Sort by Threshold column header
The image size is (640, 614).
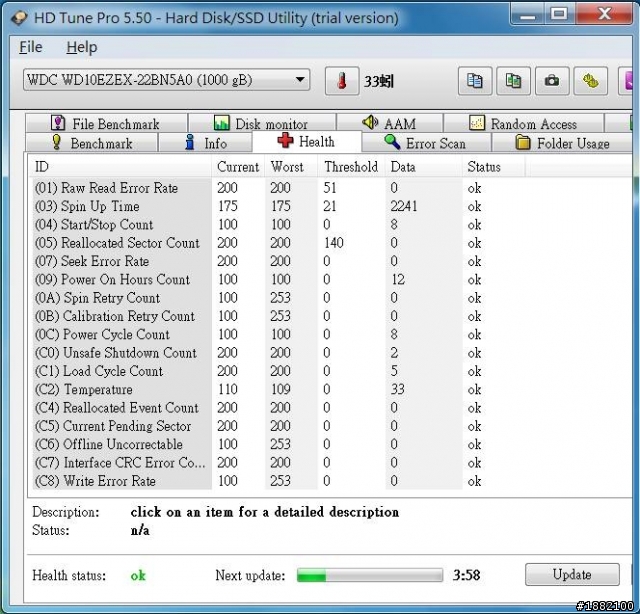(351, 167)
